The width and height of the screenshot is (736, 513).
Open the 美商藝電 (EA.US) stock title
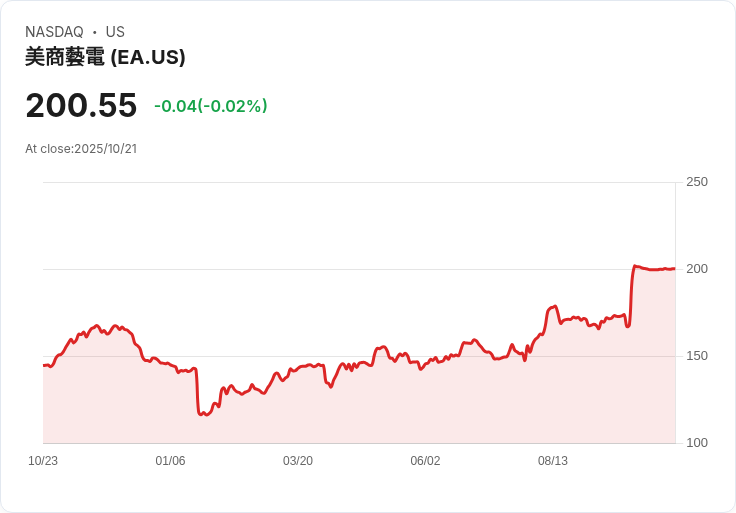(105, 57)
